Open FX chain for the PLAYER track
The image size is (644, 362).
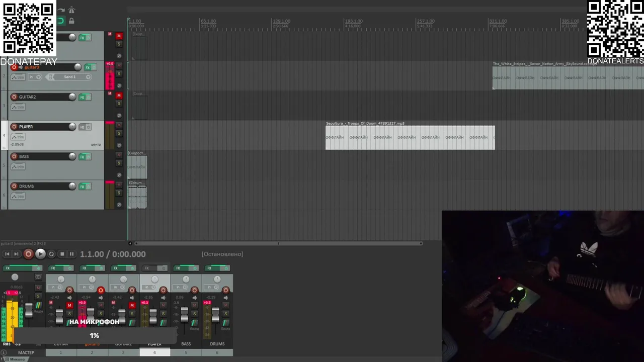click(x=82, y=127)
